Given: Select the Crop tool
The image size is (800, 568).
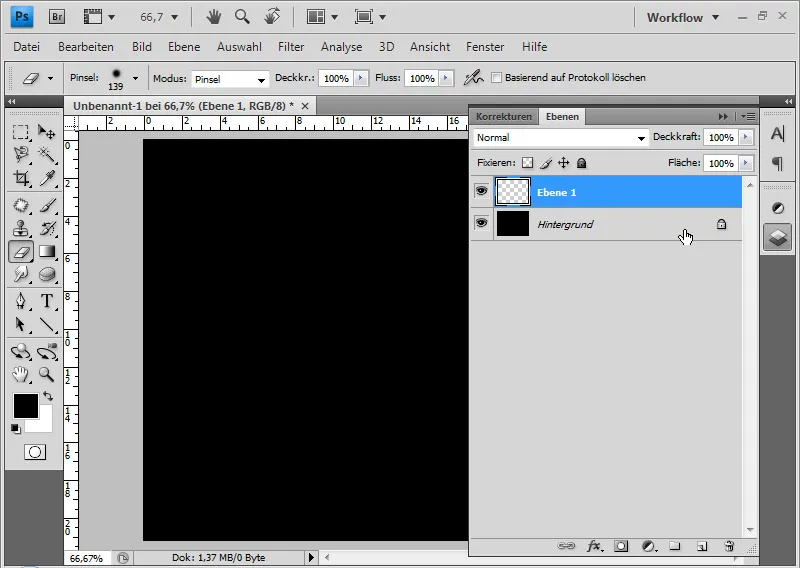Looking at the screenshot, I should [20, 178].
